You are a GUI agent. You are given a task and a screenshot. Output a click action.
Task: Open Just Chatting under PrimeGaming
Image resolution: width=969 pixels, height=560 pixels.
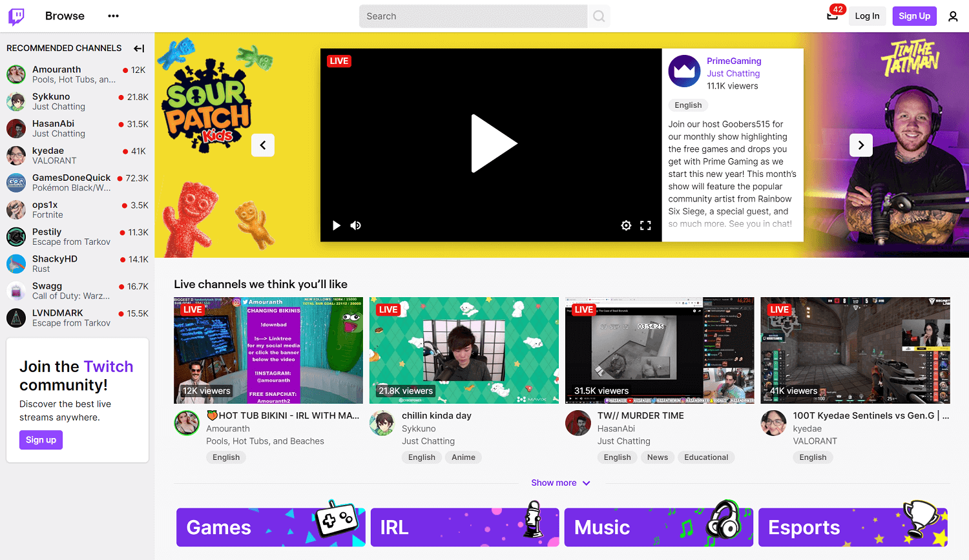point(733,74)
